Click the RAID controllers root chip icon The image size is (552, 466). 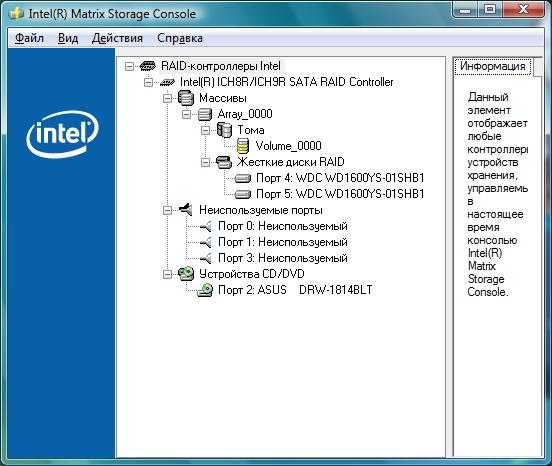(x=148, y=66)
